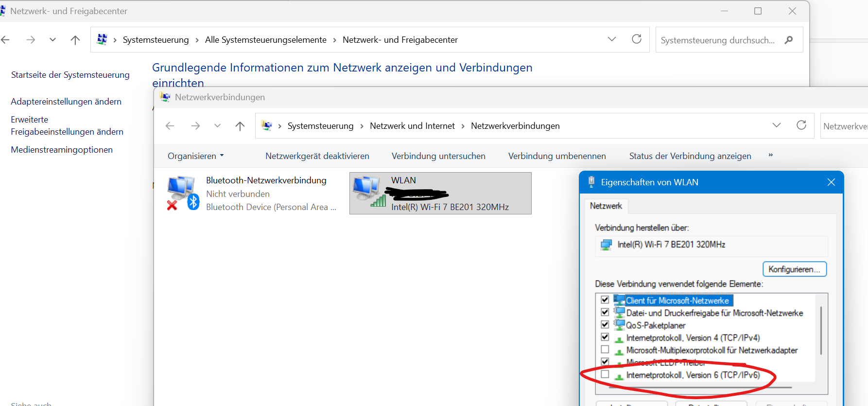Refresh the Netzwerkverbindungen window
The image size is (868, 406).
(x=801, y=125)
